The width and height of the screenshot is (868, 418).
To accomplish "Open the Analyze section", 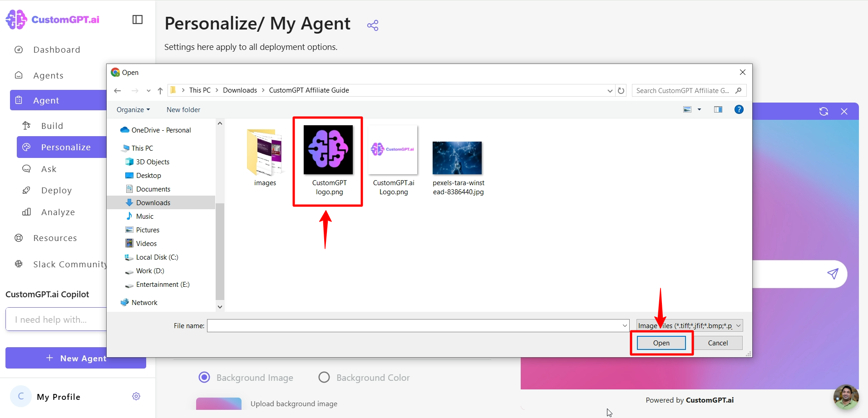I will (58, 212).
